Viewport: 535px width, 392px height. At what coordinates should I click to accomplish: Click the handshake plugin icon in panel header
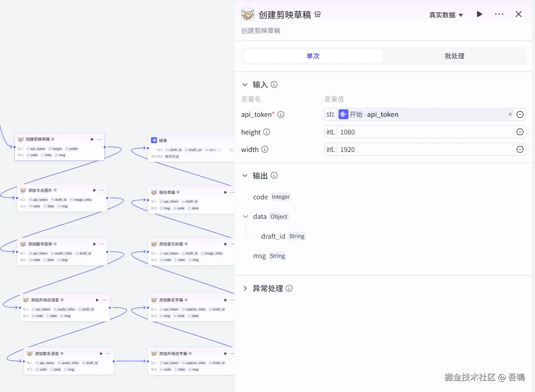click(x=248, y=14)
